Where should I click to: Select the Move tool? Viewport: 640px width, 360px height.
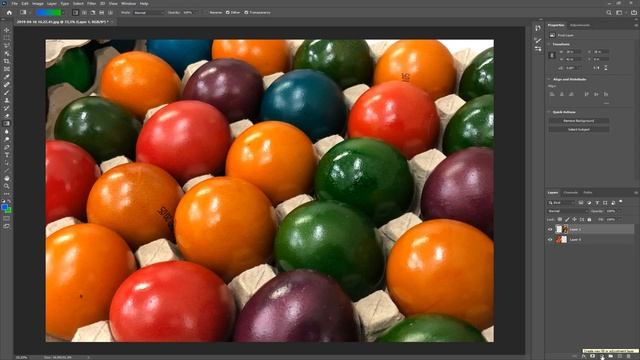[x=7, y=30]
